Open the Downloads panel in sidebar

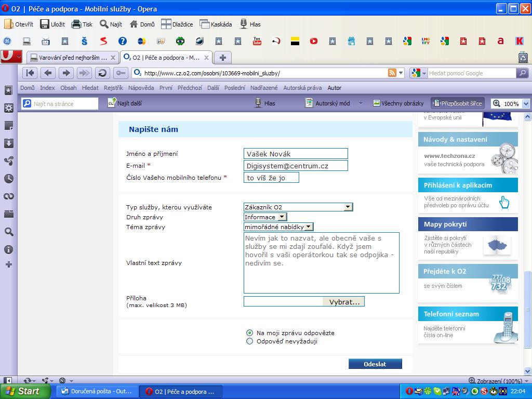click(8, 143)
